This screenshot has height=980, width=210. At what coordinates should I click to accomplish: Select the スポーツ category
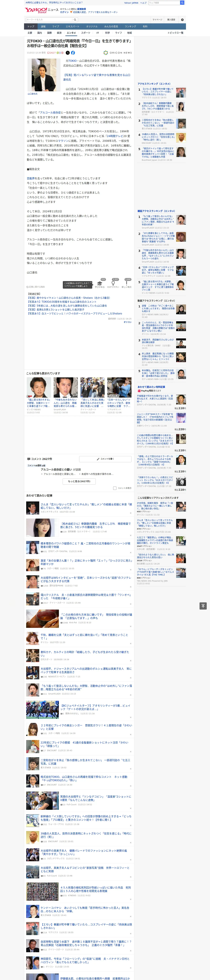86,33
